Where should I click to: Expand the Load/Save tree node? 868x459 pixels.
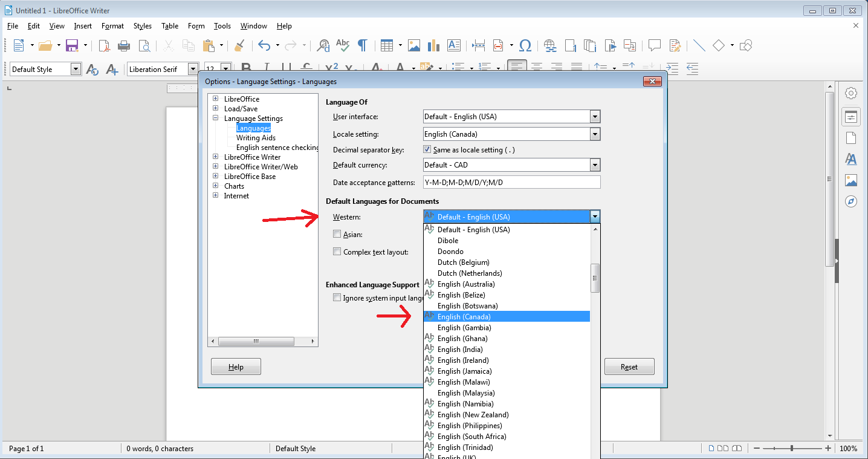(x=216, y=108)
